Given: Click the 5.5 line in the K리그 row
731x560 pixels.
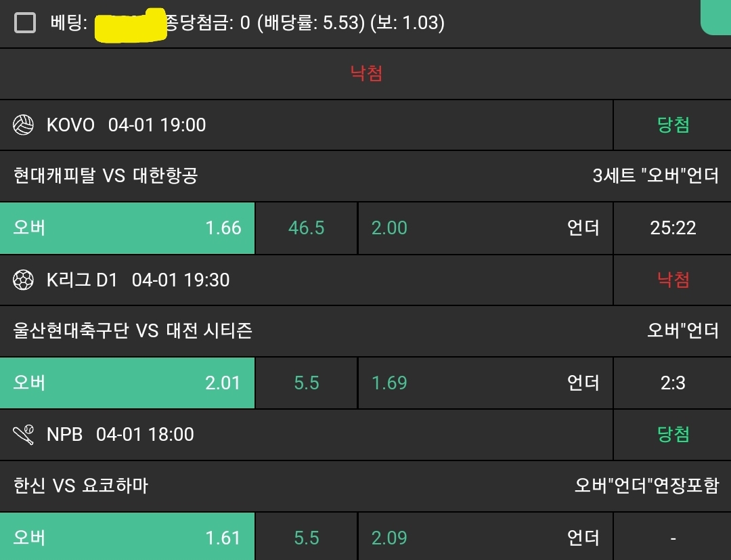Looking at the screenshot, I should (x=306, y=383).
